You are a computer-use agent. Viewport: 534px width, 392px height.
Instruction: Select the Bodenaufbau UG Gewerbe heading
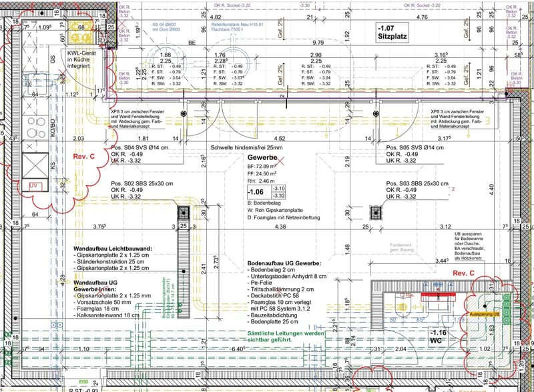pos(284,263)
